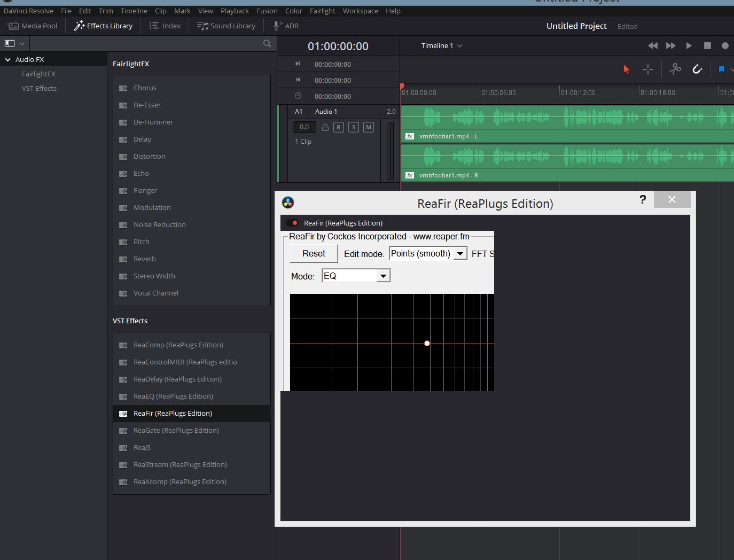Click the De-Hummer effect icon
Viewport: 734px width, 560px height.
coord(123,122)
